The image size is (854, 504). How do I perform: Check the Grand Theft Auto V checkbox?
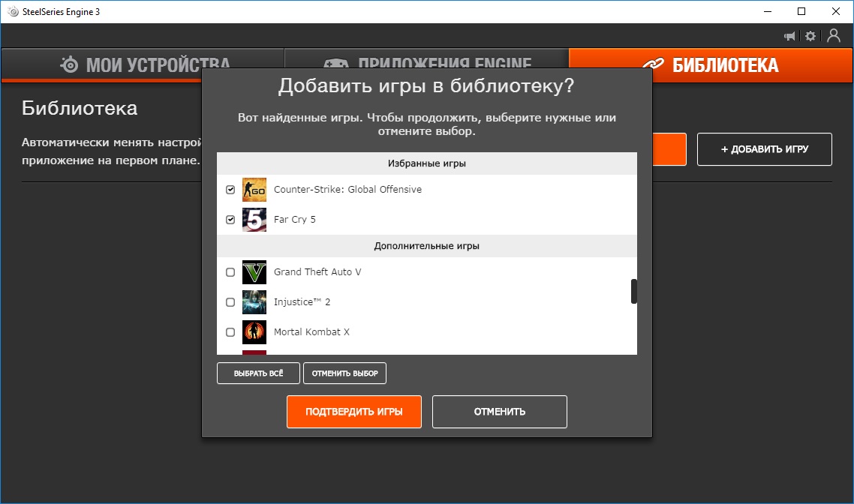(x=230, y=272)
